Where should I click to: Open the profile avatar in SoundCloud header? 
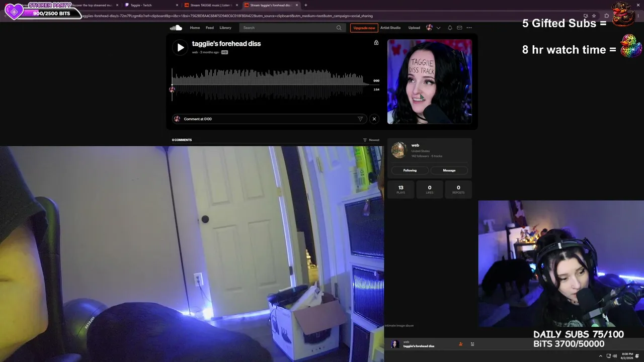[429, 28]
